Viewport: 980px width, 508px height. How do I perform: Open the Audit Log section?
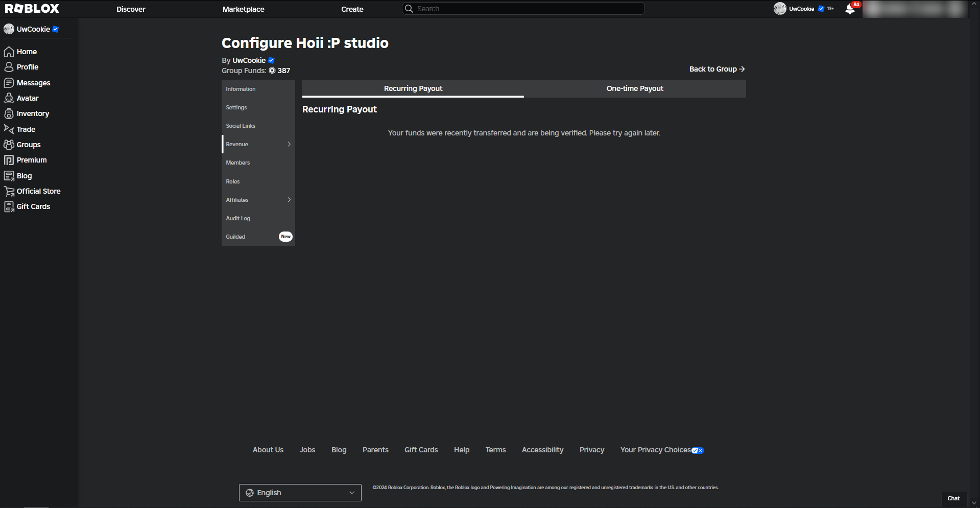(238, 218)
